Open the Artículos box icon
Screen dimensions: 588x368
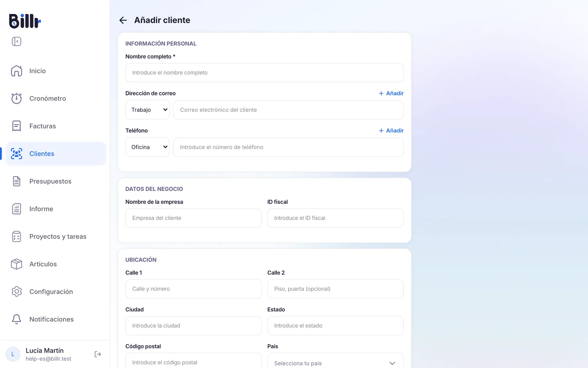click(x=17, y=264)
